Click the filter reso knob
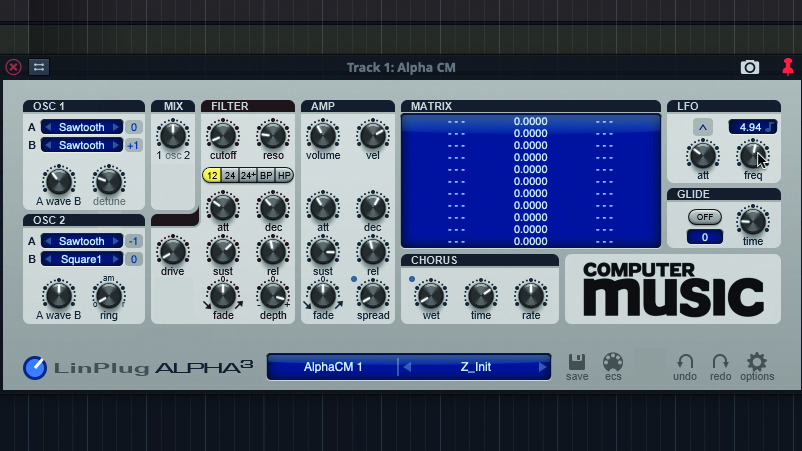The width and height of the screenshot is (802, 451). (x=273, y=134)
